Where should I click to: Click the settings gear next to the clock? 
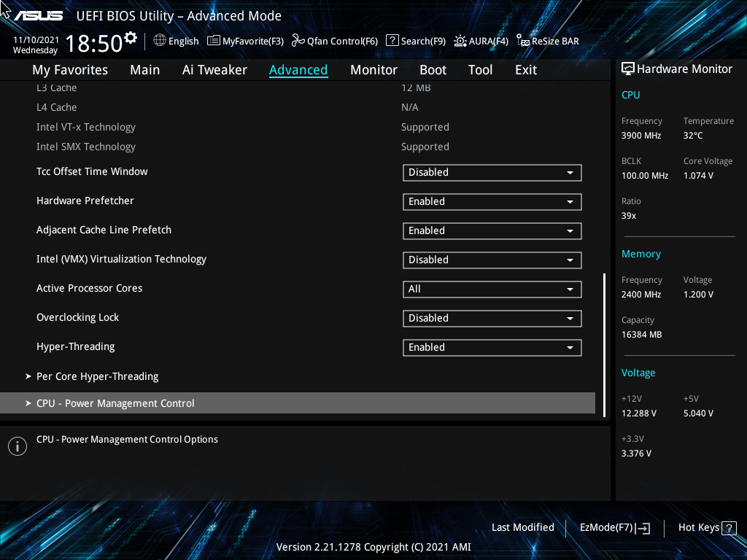(131, 37)
